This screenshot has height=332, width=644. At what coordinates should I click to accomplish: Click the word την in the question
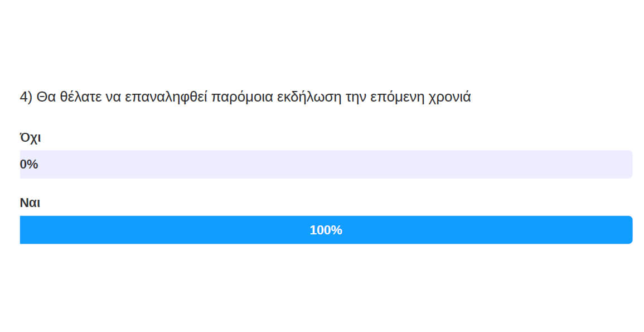click(x=356, y=97)
